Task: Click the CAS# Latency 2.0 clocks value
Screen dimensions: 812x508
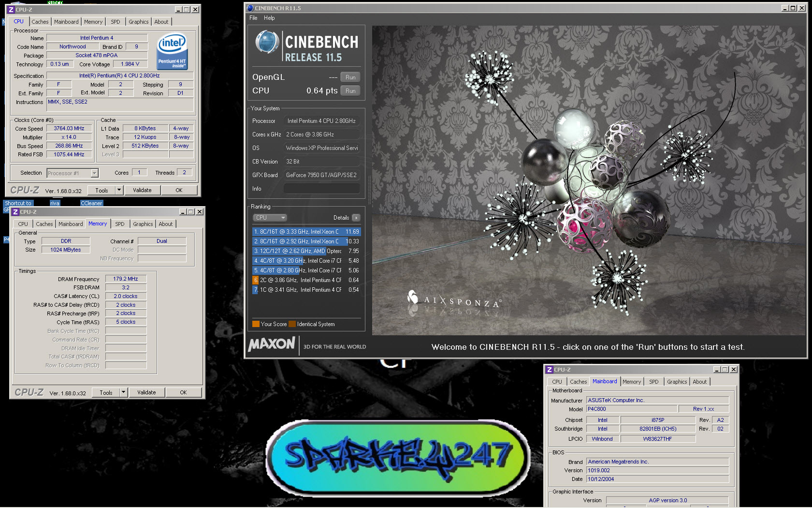Action: pos(126,296)
